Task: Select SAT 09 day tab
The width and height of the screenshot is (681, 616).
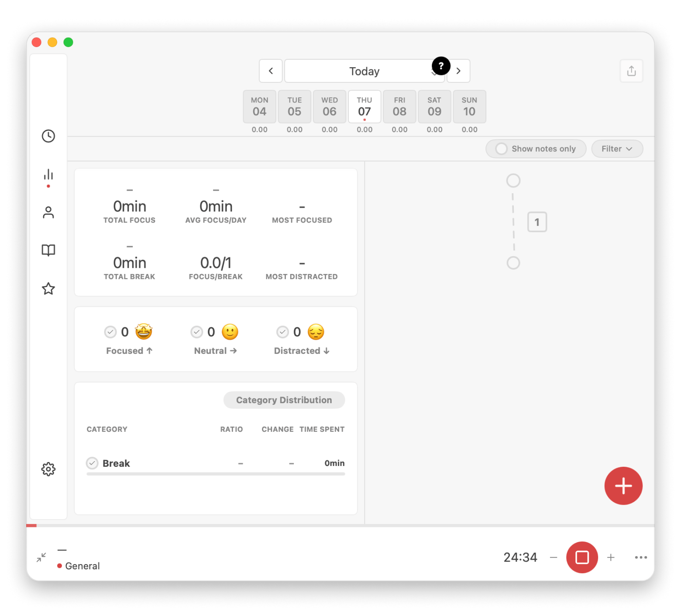Action: point(434,107)
